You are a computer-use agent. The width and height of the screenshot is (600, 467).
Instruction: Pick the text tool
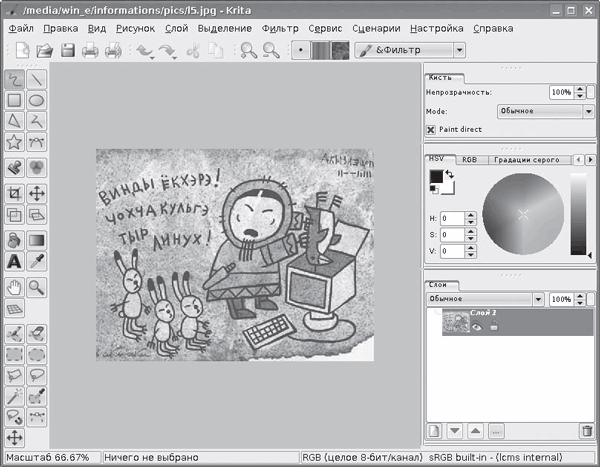click(x=15, y=261)
